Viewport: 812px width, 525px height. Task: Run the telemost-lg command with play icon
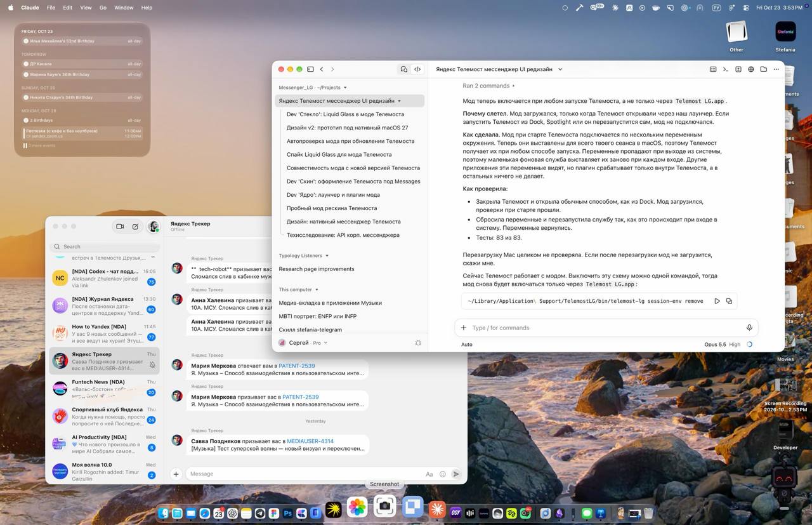[717, 301]
